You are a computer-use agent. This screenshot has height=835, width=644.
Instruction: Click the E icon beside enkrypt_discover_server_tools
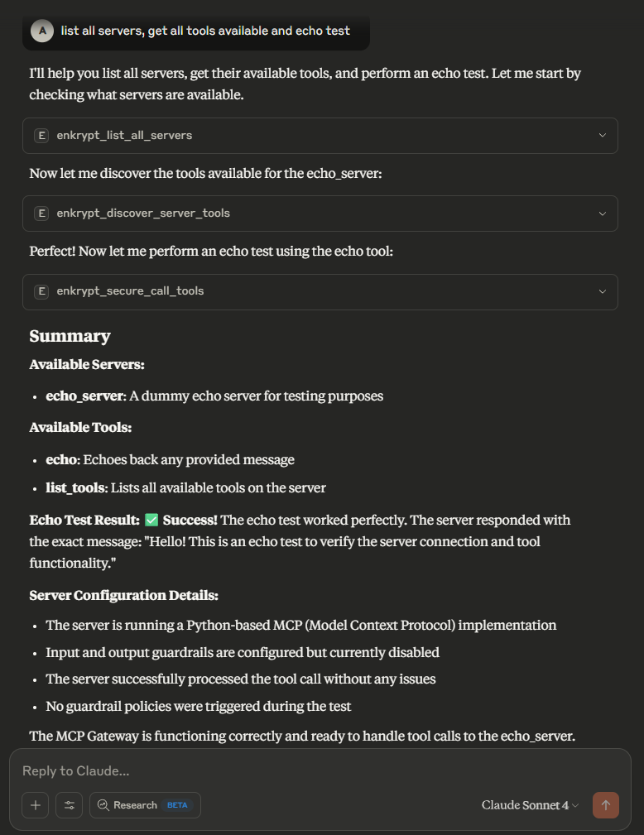click(x=41, y=214)
